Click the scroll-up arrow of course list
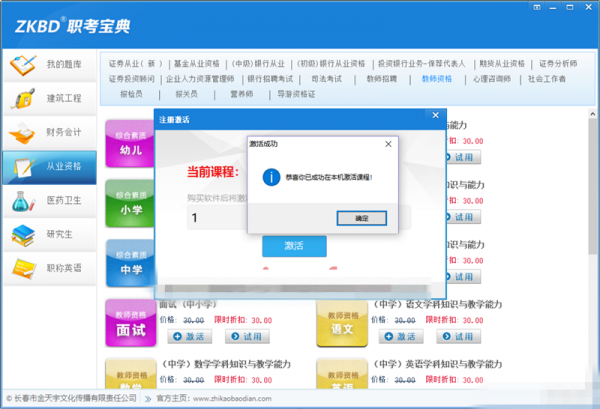Viewport: 600px width, 409px height. pyautogui.click(x=592, y=114)
